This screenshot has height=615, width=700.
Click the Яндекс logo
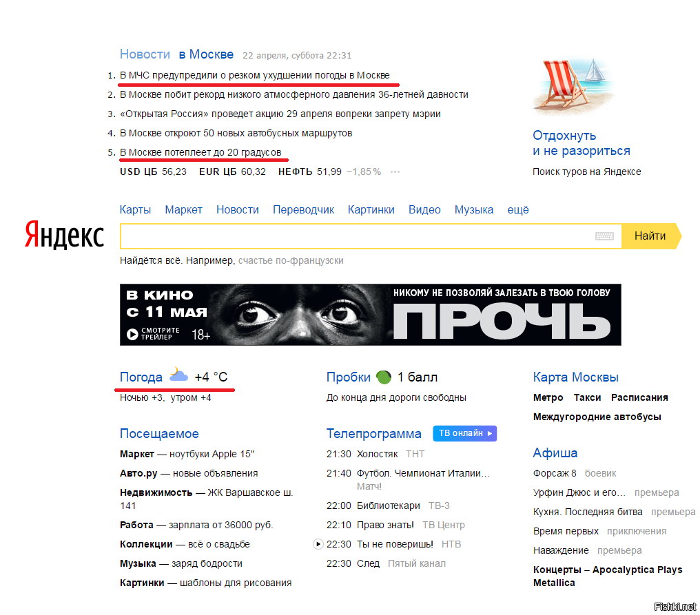(x=64, y=234)
